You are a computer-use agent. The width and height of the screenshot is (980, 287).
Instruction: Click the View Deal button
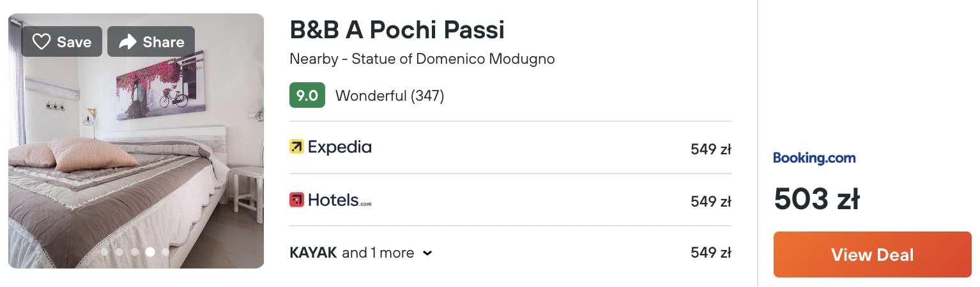(x=872, y=254)
